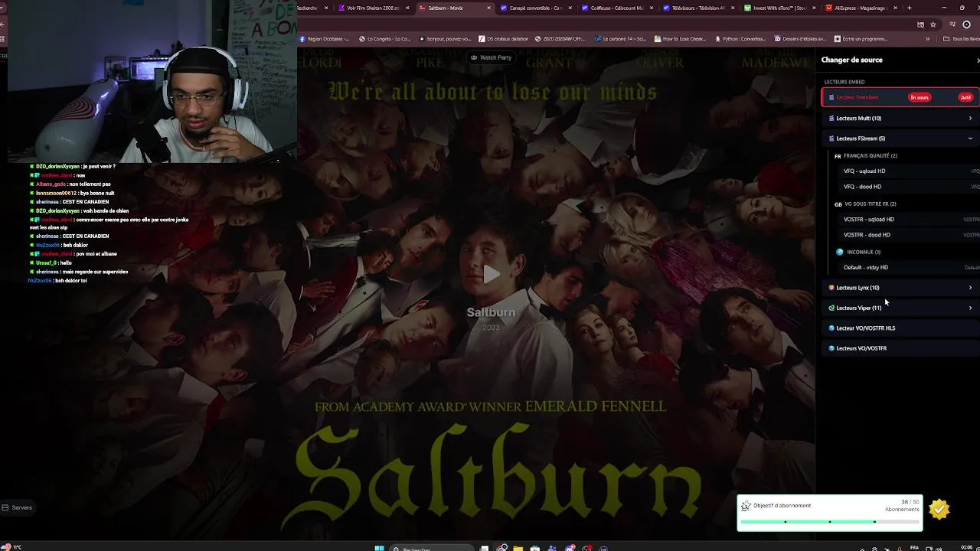Screen dimensions: 980x551
Task: Expand the Lecteurs Multi (10) group
Action: [x=900, y=118]
